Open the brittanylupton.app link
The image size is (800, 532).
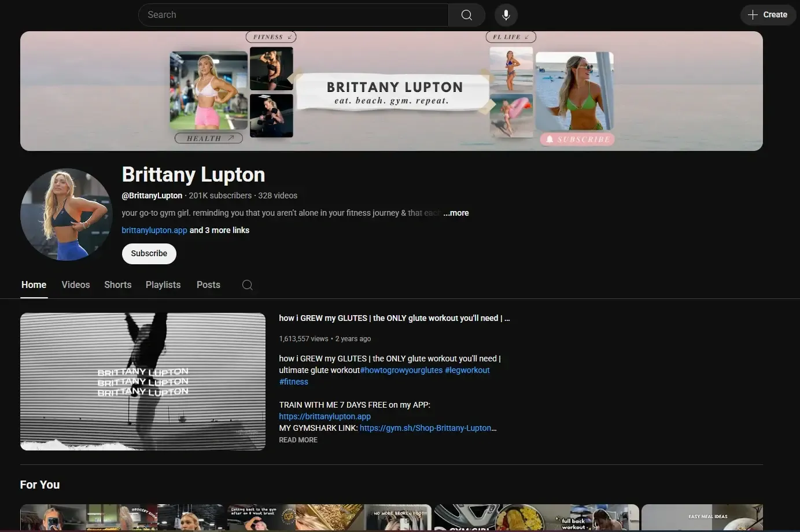coord(154,230)
